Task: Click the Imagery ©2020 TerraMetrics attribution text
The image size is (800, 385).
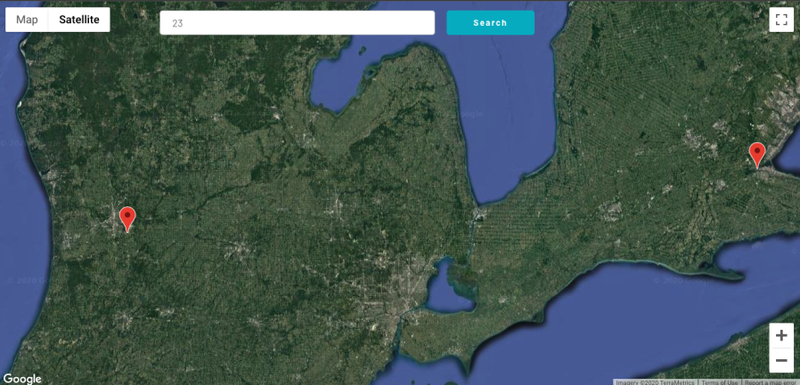Action: click(656, 382)
